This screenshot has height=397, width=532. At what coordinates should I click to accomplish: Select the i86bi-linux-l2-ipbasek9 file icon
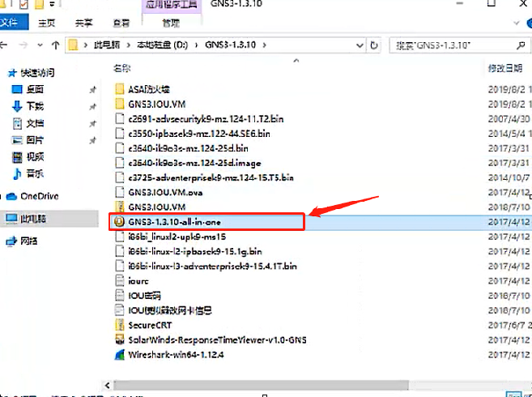(x=119, y=251)
